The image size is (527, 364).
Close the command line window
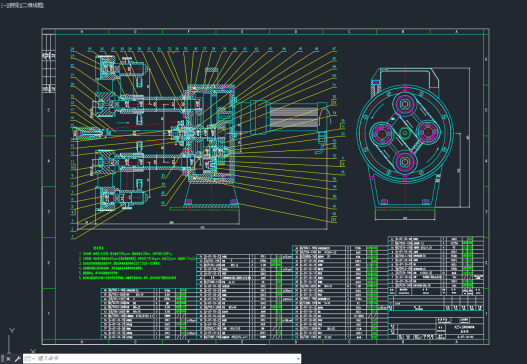click(x=8, y=359)
